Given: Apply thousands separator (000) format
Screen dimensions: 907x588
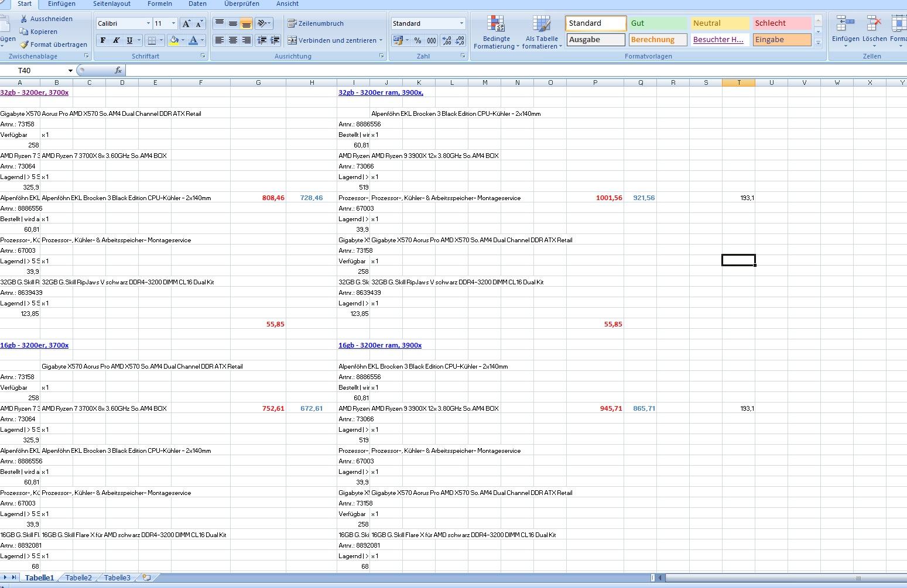Looking at the screenshot, I should (x=432, y=40).
